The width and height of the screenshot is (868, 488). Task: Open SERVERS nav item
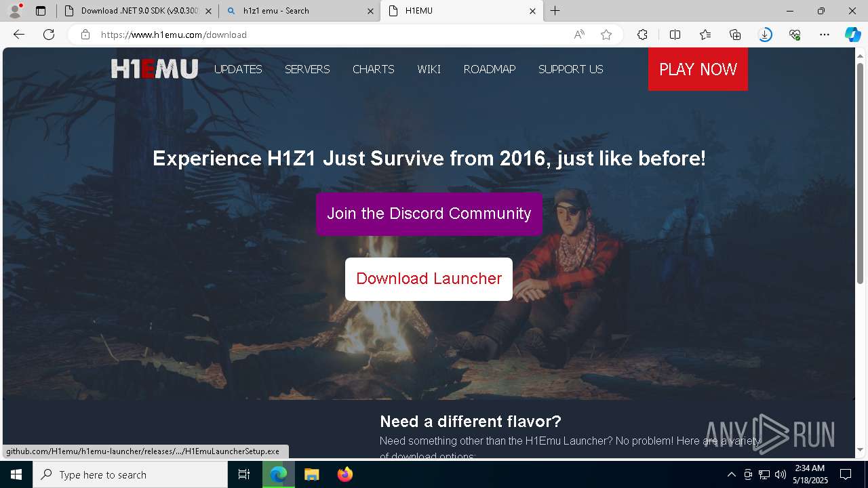(307, 69)
